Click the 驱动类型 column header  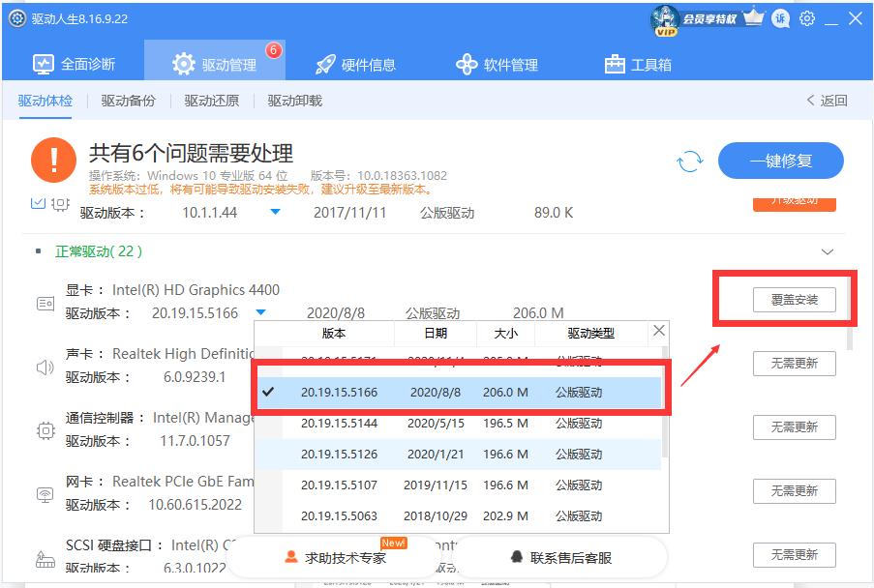pos(590,334)
